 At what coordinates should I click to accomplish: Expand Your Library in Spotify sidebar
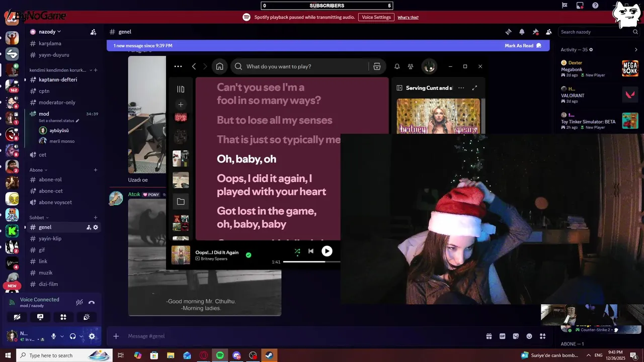[181, 89]
